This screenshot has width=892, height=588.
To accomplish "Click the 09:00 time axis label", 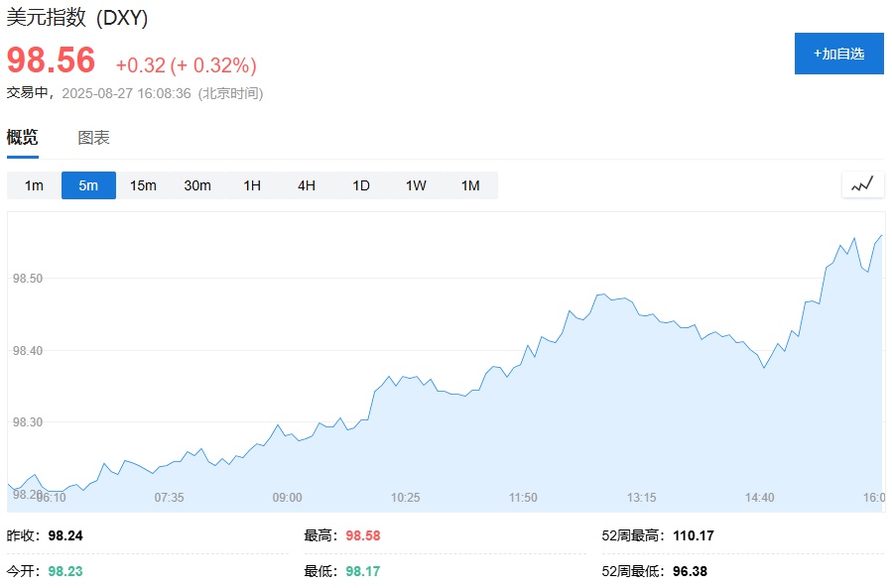I will tap(288, 498).
